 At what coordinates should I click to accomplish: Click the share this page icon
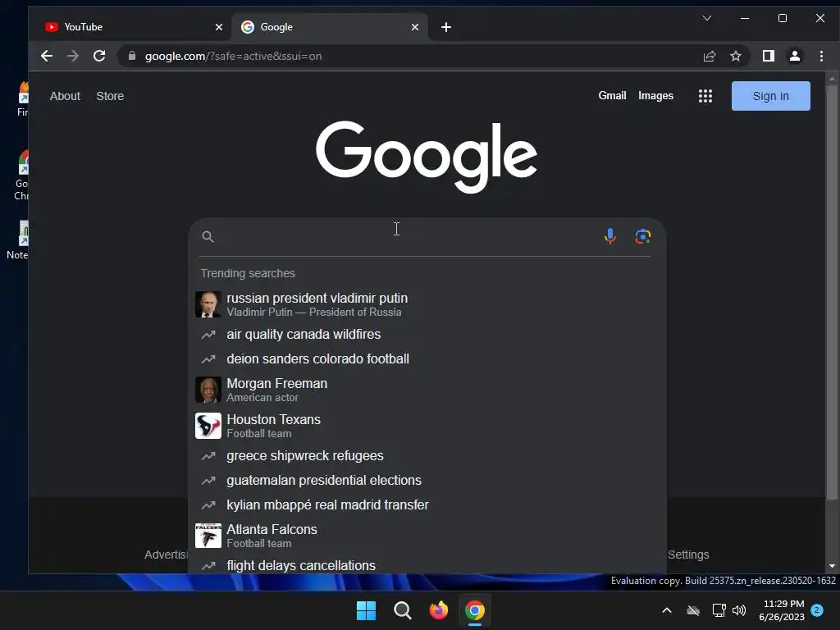710,56
